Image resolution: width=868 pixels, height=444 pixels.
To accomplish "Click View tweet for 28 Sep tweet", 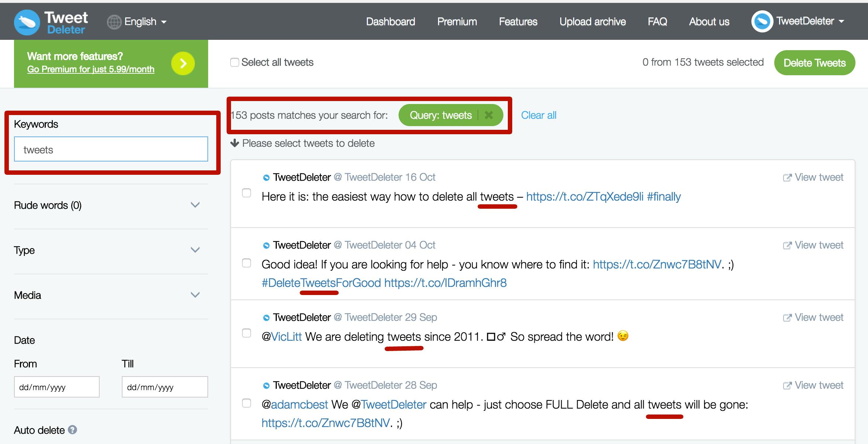I will pos(819,385).
